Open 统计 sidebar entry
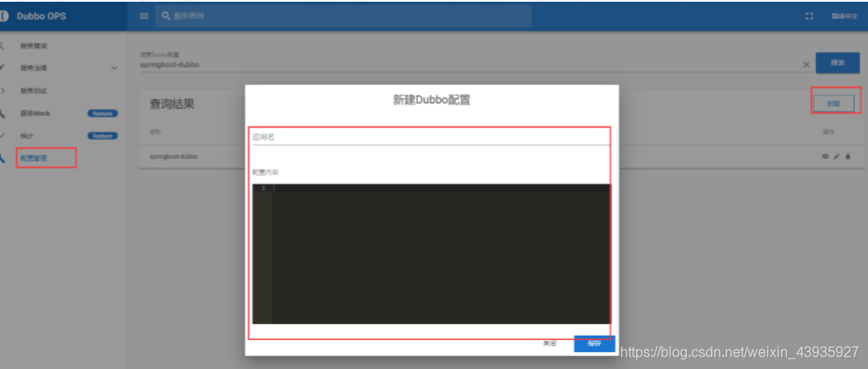The height and width of the screenshot is (369, 868). point(27,135)
